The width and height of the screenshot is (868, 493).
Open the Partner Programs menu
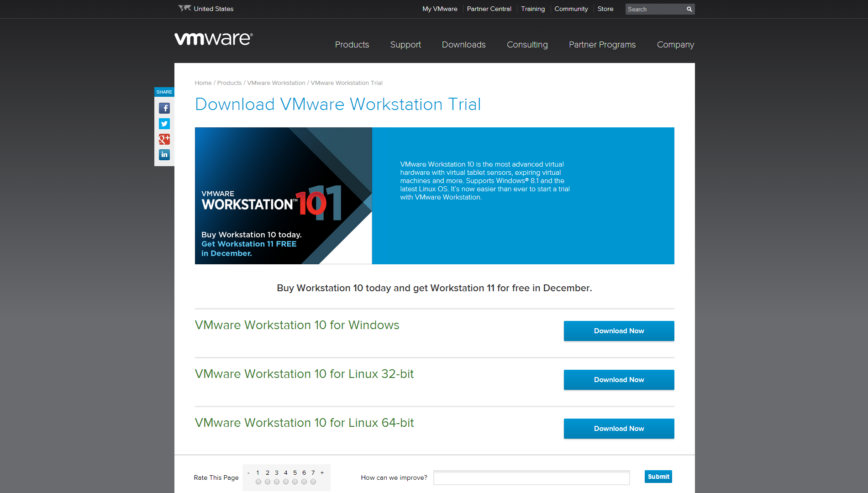[x=602, y=45]
